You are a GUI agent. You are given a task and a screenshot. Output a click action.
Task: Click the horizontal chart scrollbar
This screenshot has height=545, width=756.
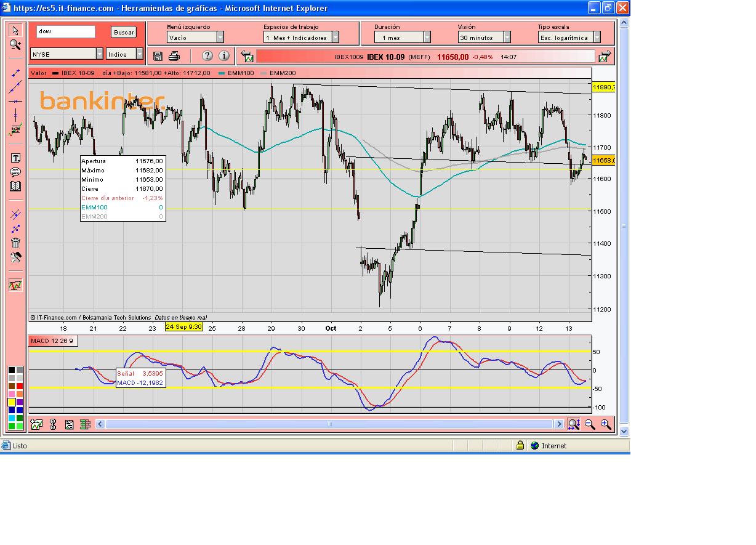(329, 424)
